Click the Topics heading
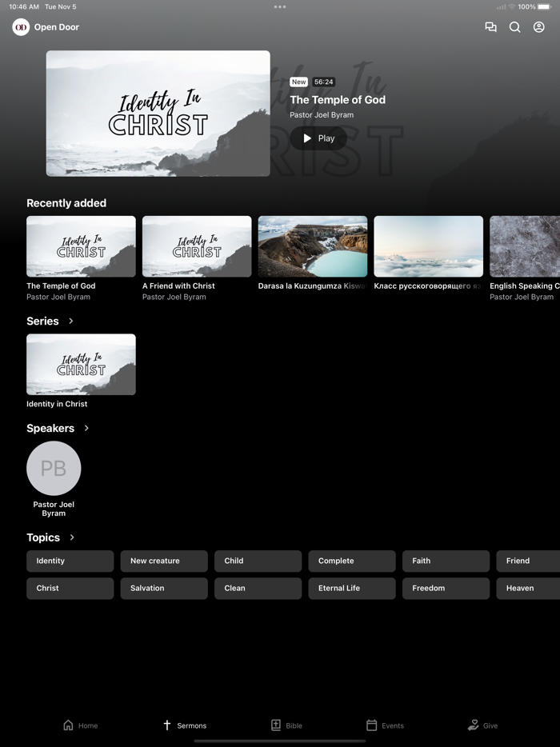The image size is (560, 747). point(43,537)
